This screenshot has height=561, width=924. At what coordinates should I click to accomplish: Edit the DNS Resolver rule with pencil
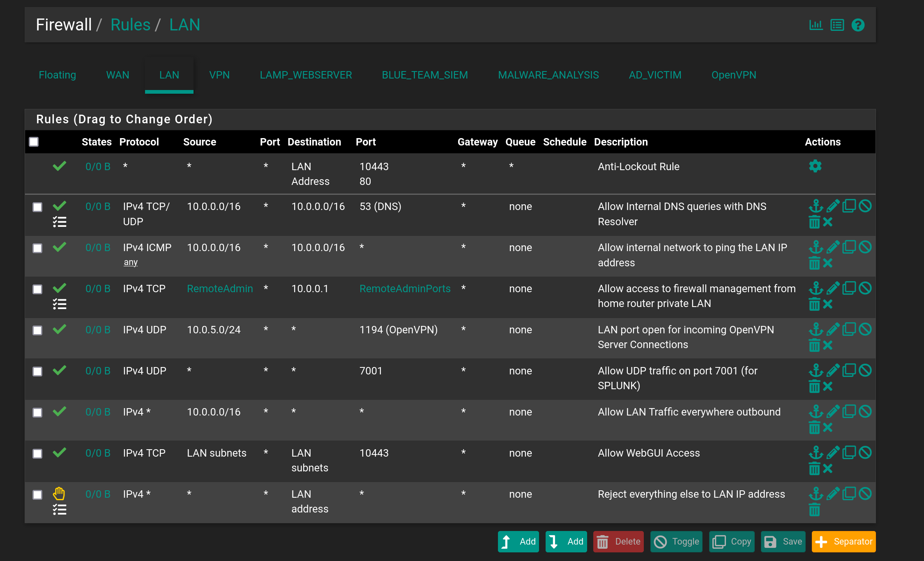coord(833,206)
